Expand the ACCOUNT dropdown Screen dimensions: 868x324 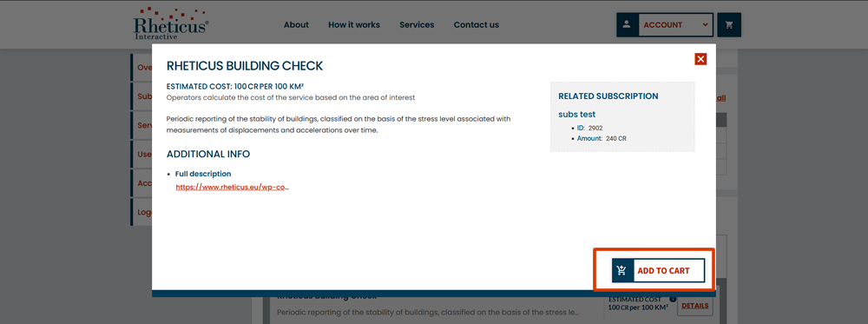tap(675, 25)
